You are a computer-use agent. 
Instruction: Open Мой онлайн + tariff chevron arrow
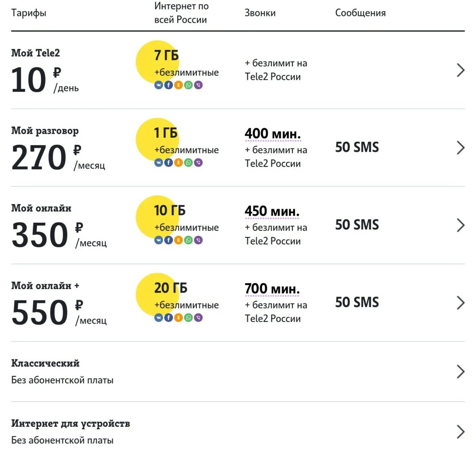(x=460, y=303)
